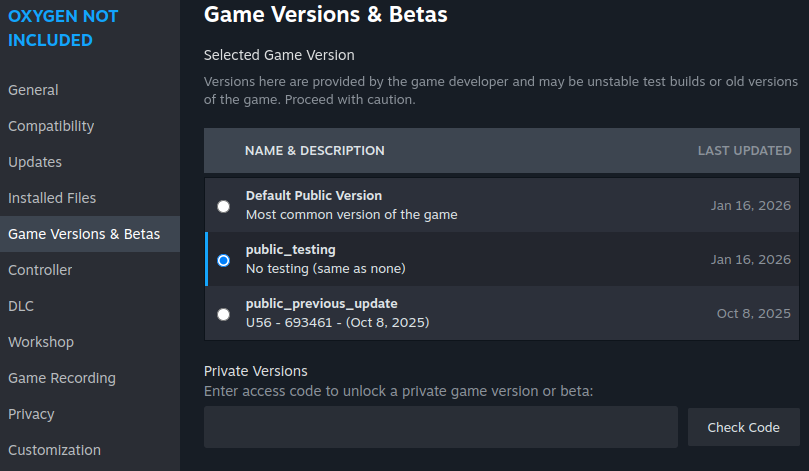Click the public_previous_update version name
809x471 pixels.
(321, 304)
